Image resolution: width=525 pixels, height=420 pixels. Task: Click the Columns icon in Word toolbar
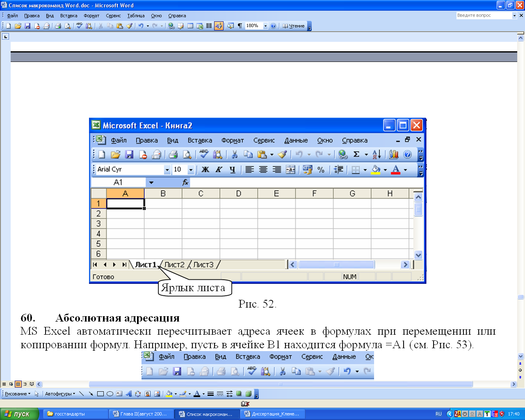click(x=209, y=26)
